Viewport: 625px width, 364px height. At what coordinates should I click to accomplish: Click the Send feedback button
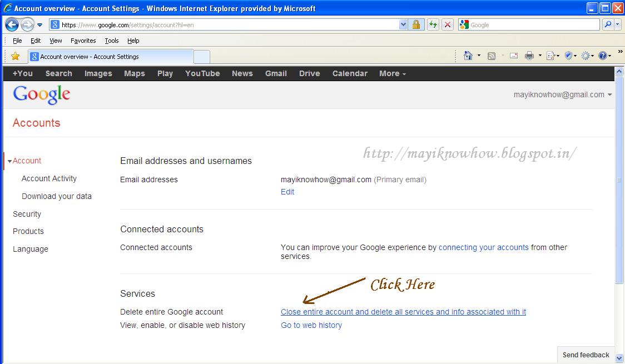[586, 355]
